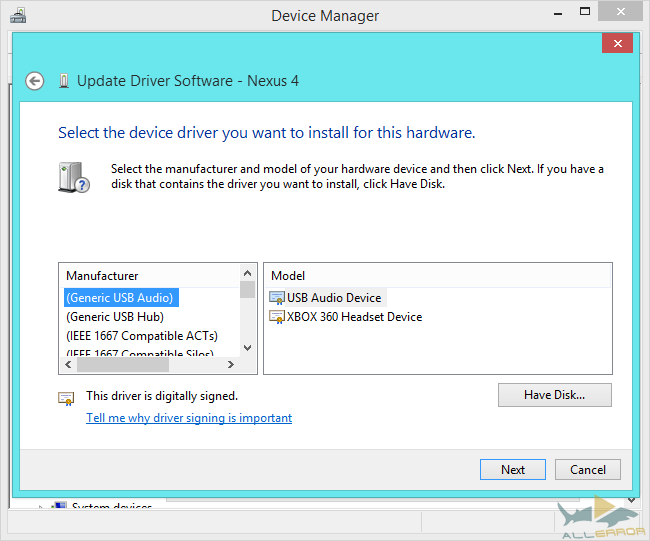Click the Device Manager title bar icon
Screen dimensions: 650x541
[18, 16]
